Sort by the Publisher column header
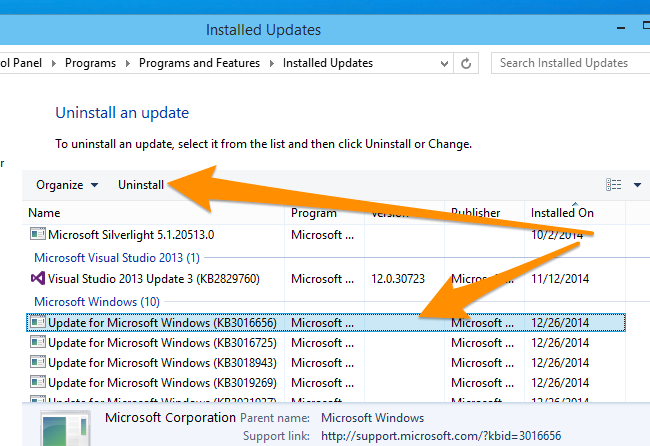650x446 pixels. coord(475,213)
